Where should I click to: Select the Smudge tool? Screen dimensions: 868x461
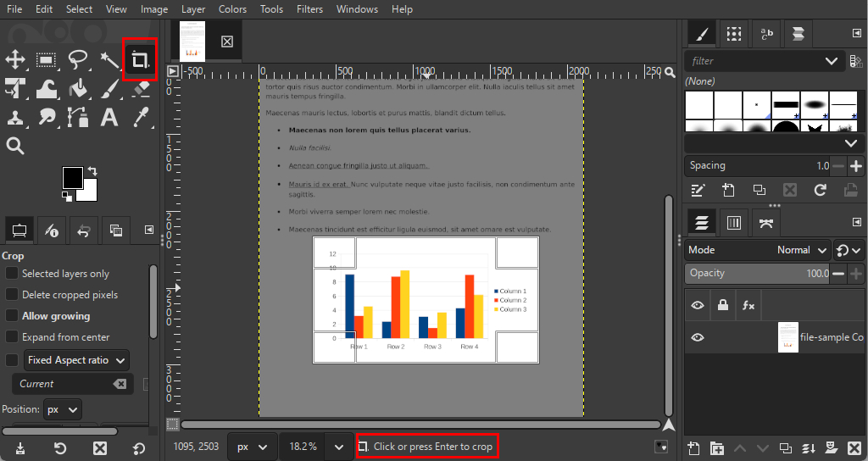47,117
